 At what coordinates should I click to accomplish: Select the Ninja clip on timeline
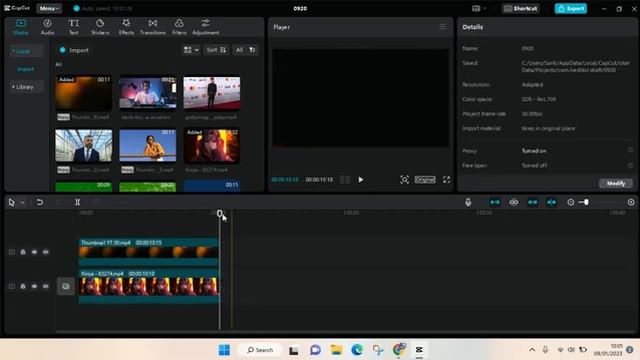click(149, 286)
